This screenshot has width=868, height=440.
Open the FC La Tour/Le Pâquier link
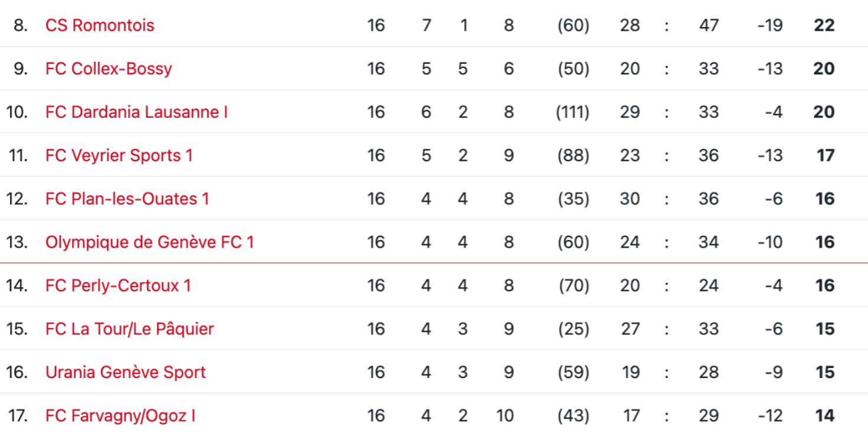(130, 329)
